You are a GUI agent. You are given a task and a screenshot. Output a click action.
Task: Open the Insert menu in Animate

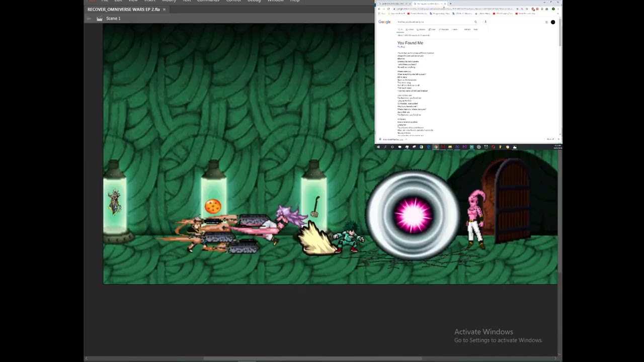pos(149,1)
